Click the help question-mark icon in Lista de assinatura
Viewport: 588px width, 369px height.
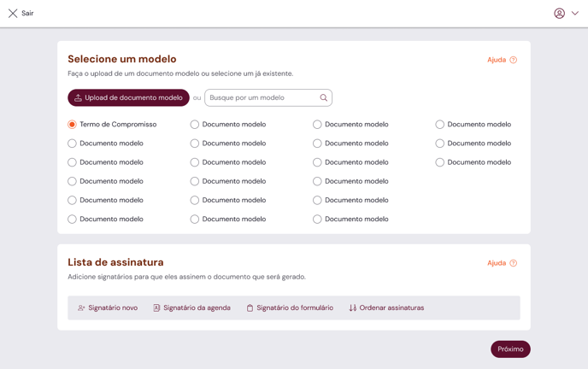[514, 263]
